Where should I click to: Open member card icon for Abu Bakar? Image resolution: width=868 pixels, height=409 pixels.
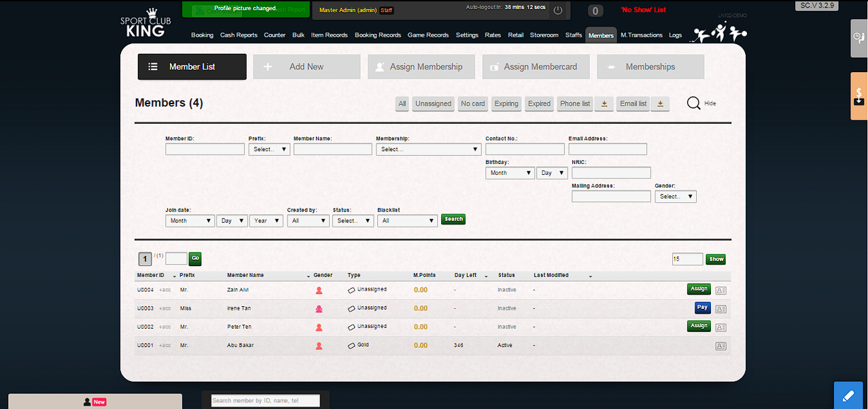[x=721, y=346]
